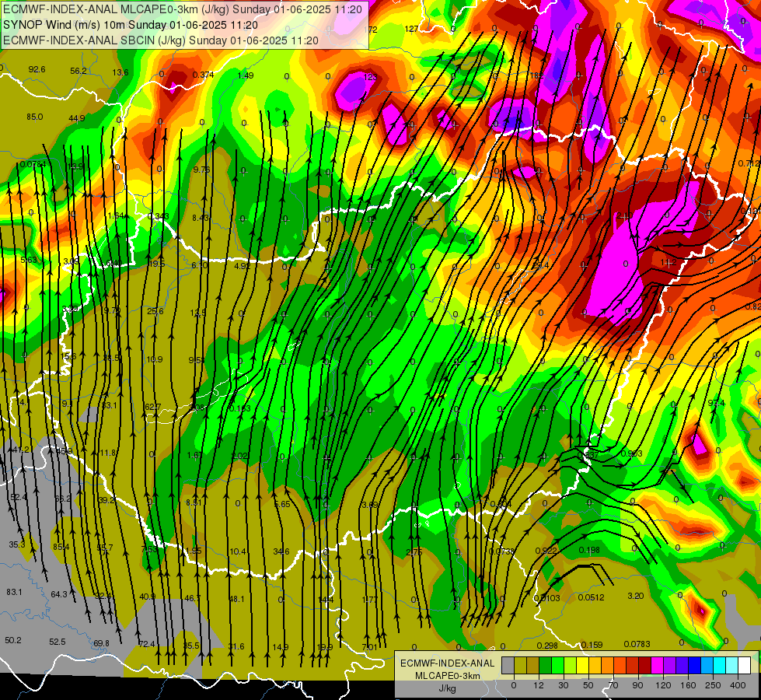The image size is (761, 700).
Task: Click the gray swatch in the legend
Action: click(508, 665)
